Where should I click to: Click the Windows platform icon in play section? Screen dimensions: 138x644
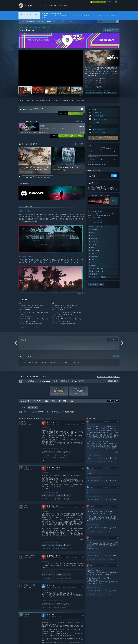tap(82, 109)
